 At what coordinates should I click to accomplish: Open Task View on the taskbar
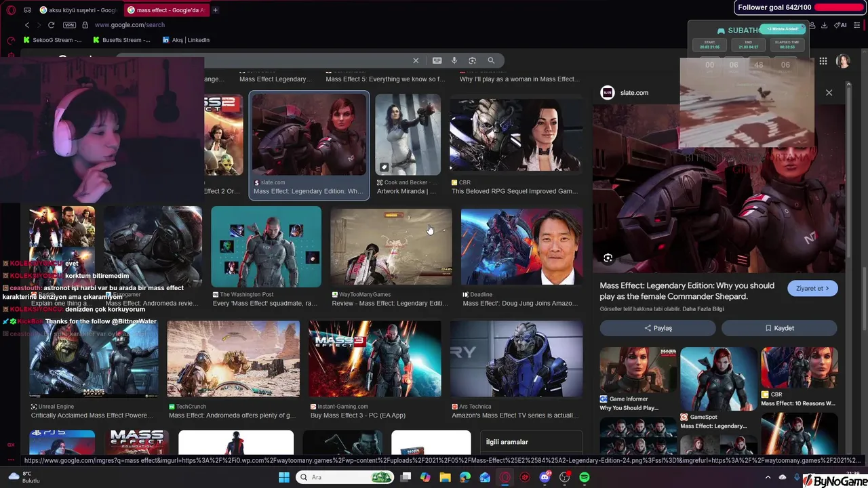(406, 477)
